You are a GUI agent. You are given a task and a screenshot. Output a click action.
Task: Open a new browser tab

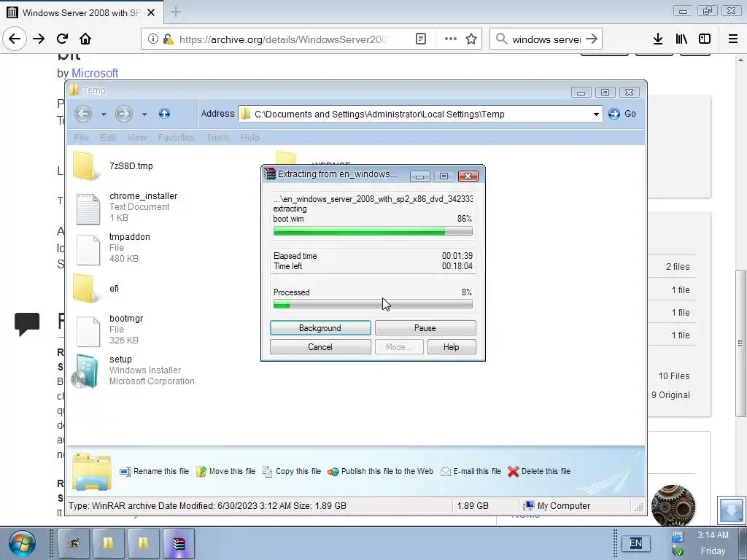pos(176,12)
